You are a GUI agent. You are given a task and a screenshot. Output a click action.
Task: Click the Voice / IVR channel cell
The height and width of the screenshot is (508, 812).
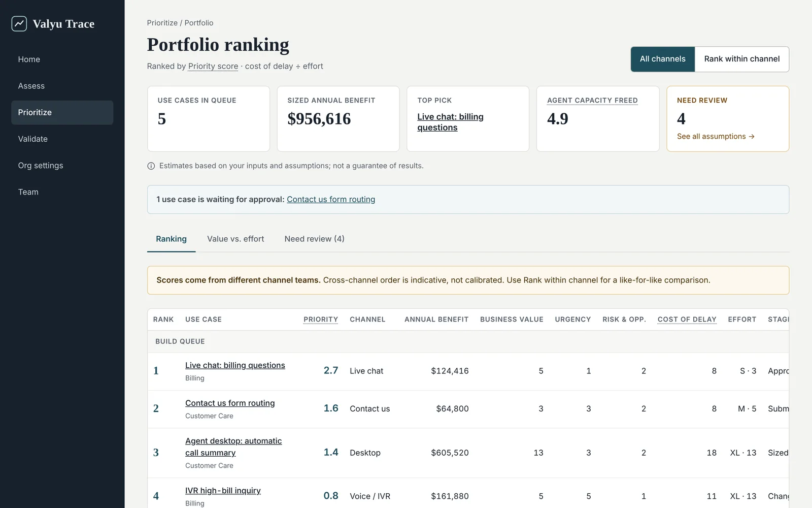point(370,496)
